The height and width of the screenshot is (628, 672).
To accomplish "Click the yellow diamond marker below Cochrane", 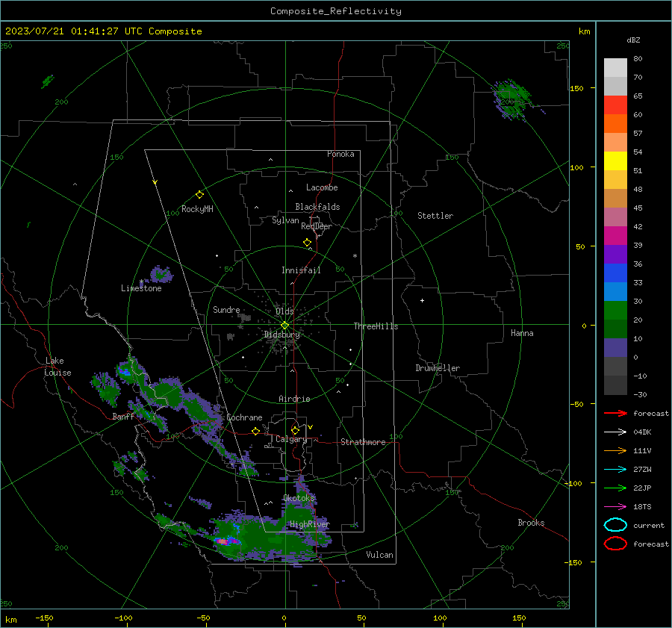I will (x=256, y=431).
